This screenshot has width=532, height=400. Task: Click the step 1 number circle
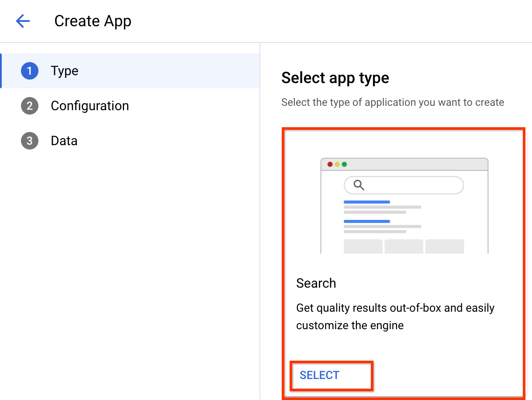30,71
